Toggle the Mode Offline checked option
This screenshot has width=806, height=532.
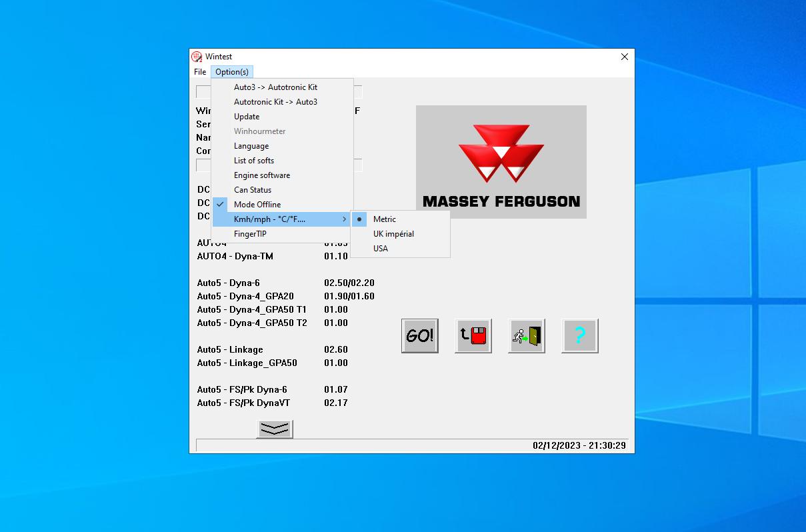283,205
